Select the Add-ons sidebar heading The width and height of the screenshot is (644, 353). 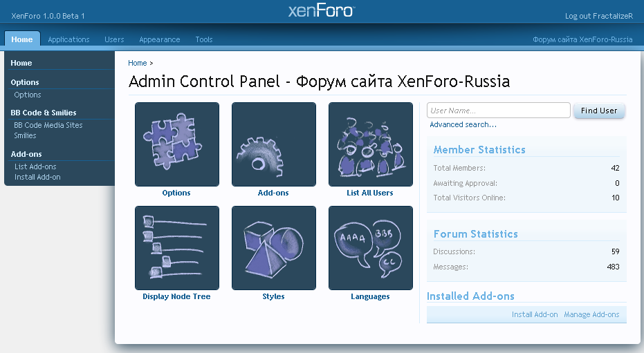point(26,154)
